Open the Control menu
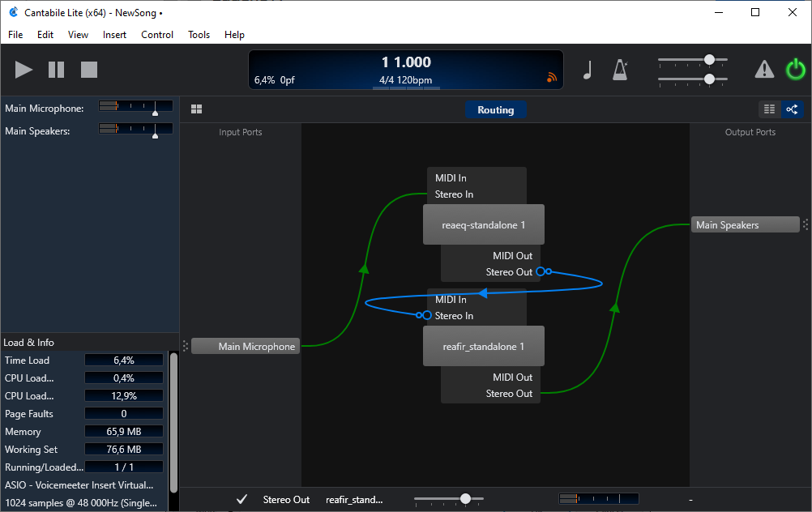 click(x=157, y=35)
